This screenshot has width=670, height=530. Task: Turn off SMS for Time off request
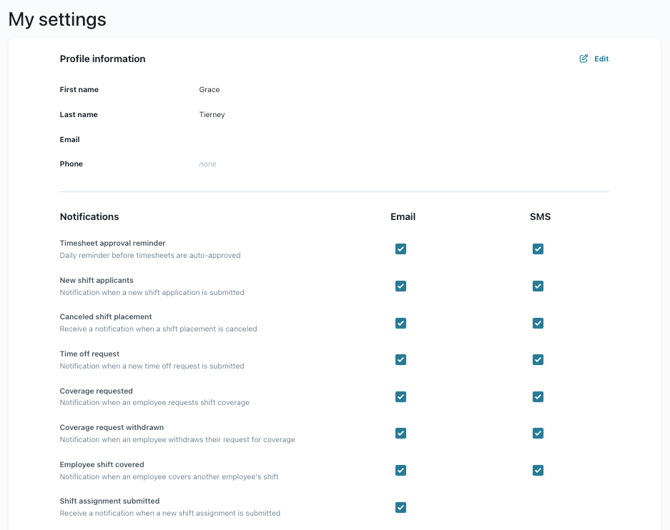click(x=538, y=360)
